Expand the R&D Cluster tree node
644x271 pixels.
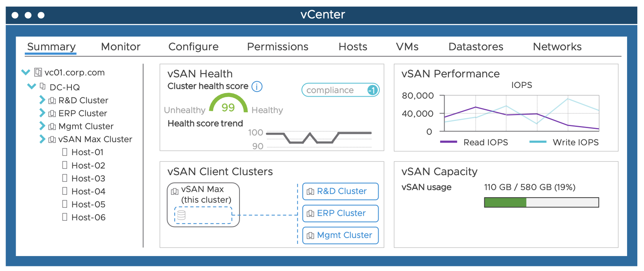coord(42,100)
